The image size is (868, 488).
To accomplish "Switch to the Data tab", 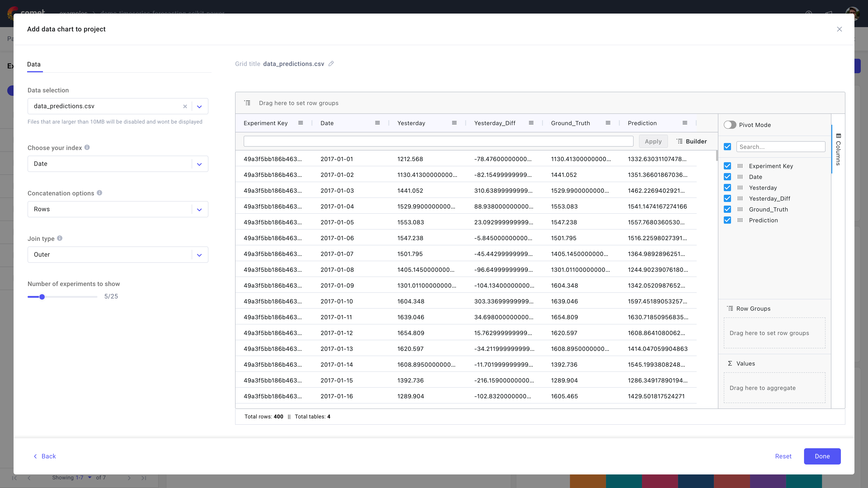I will pyautogui.click(x=34, y=64).
